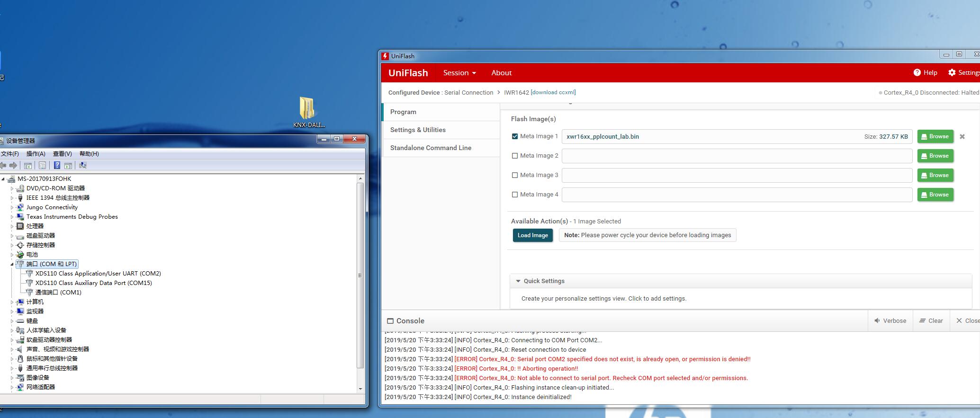Click the properties toolbar icon in Device Manager
Viewport: 980px width, 418px height.
click(x=42, y=165)
